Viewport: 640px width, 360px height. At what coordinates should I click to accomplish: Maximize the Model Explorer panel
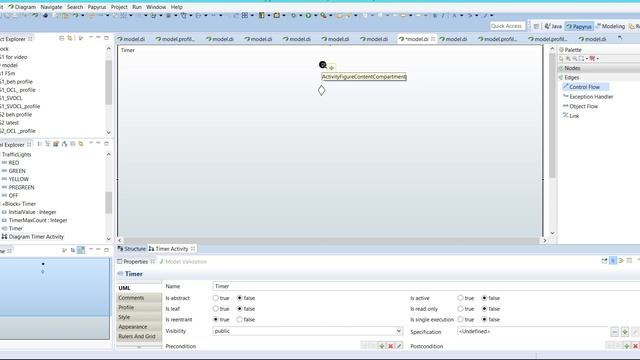(x=107, y=144)
